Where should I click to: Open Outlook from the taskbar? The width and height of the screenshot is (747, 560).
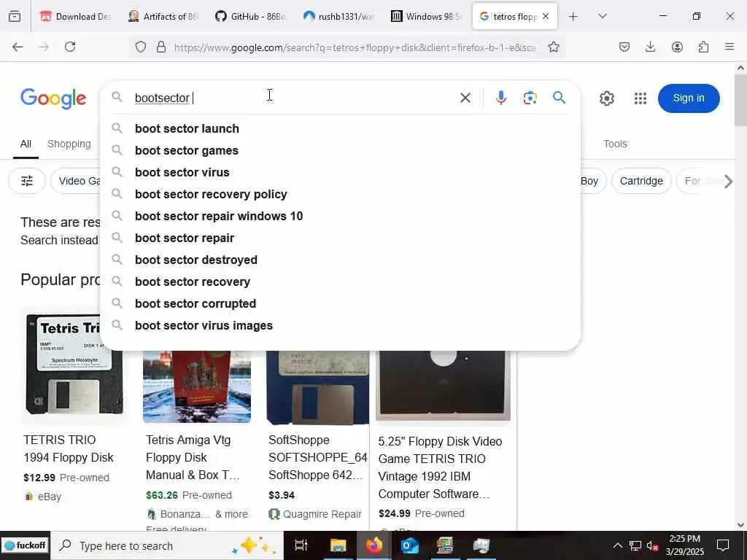pos(409,545)
